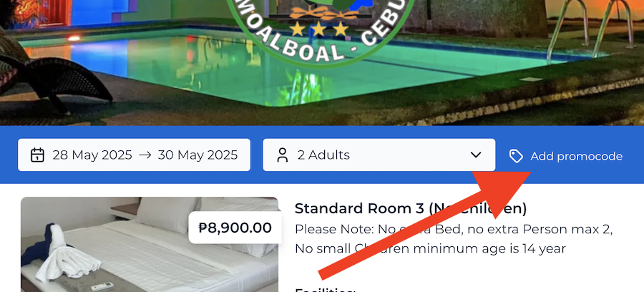Open the Standard Room bed photo

(x=150, y=244)
